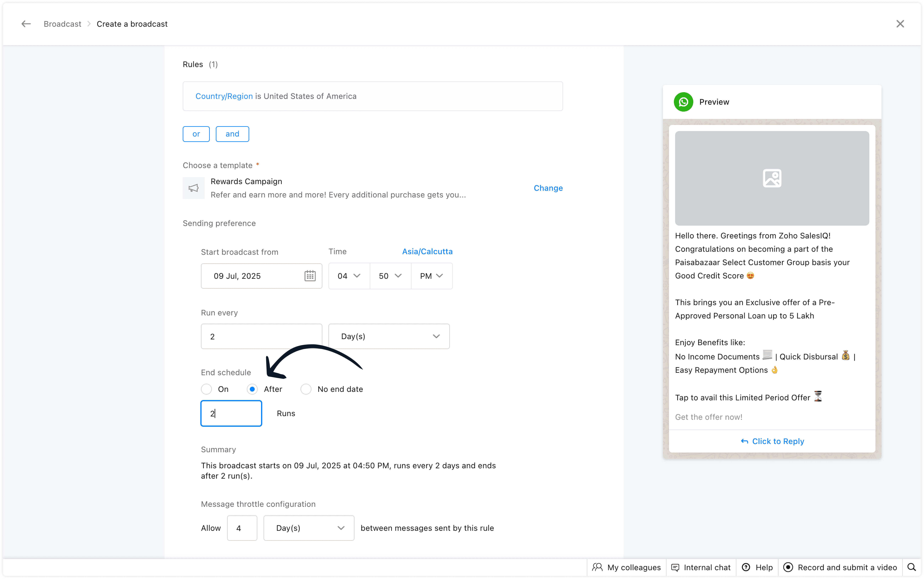Expand the hour 04 dropdown
Viewport: 924px width, 579px height.
click(349, 276)
